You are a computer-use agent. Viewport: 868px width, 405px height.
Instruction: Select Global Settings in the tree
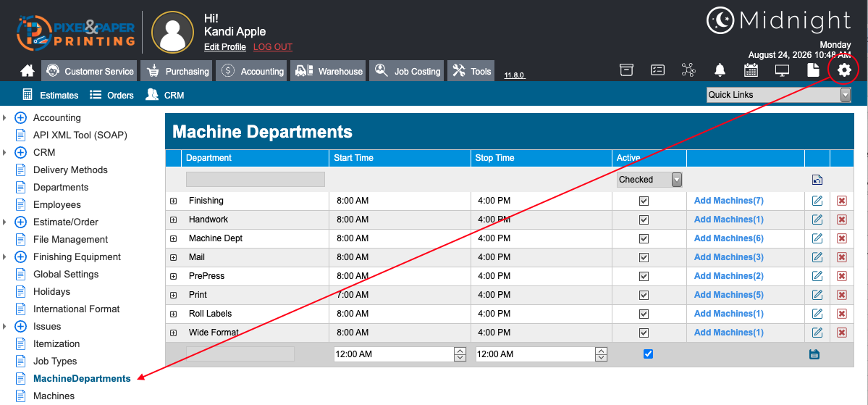[x=66, y=275]
